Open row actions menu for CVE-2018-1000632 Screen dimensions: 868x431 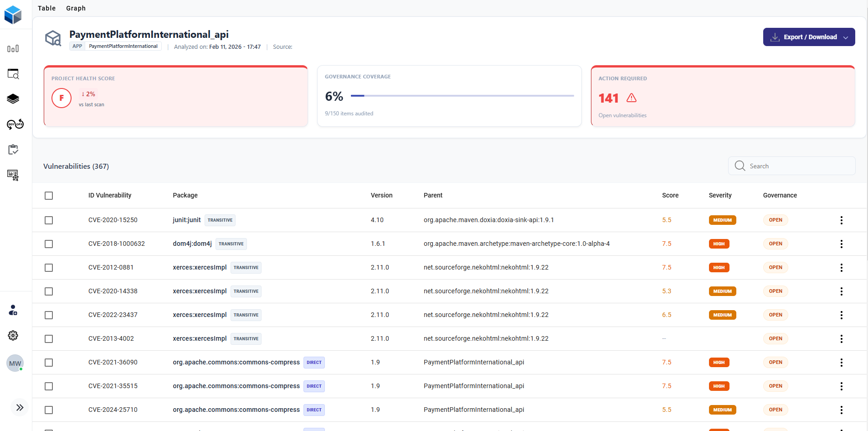tap(841, 244)
